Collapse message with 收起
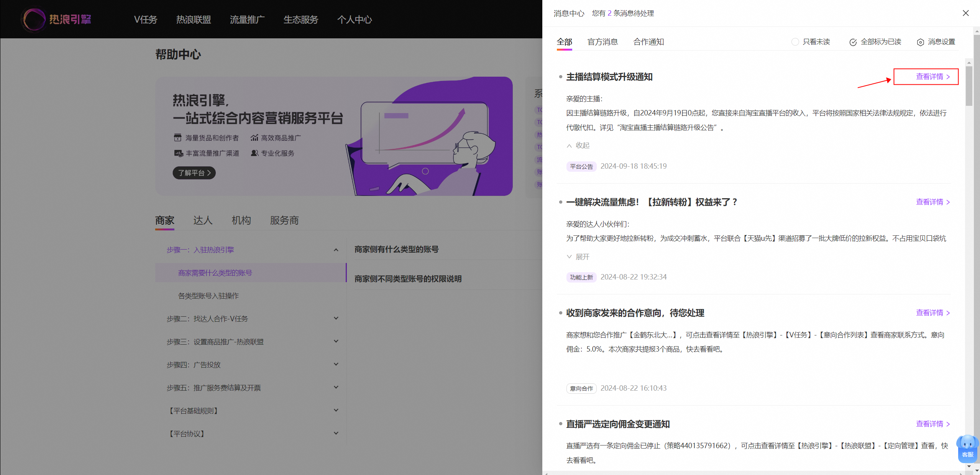The image size is (980, 475). click(x=578, y=145)
